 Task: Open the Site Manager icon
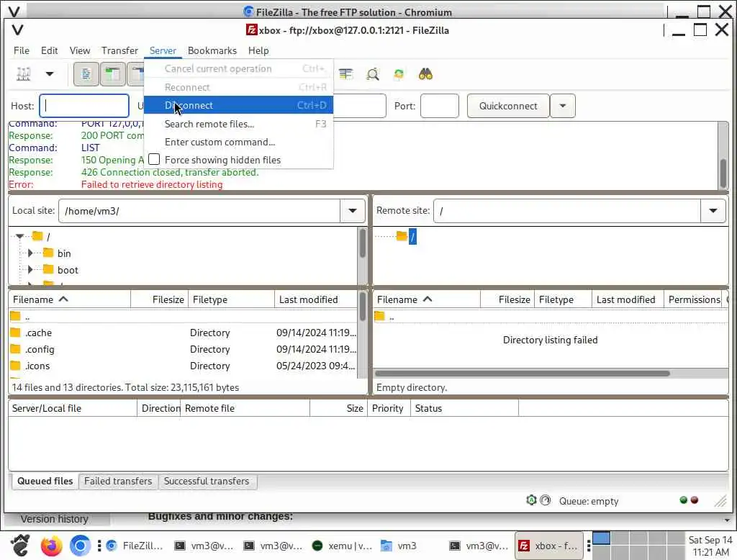click(x=24, y=74)
